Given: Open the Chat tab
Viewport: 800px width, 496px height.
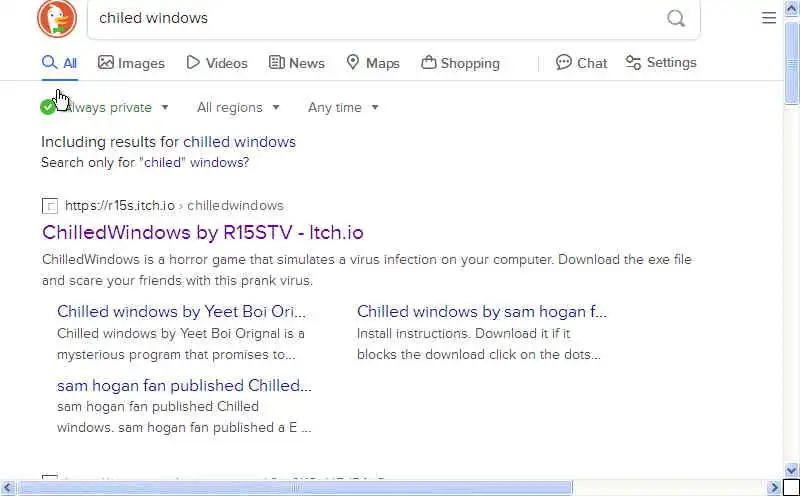Looking at the screenshot, I should tap(582, 63).
